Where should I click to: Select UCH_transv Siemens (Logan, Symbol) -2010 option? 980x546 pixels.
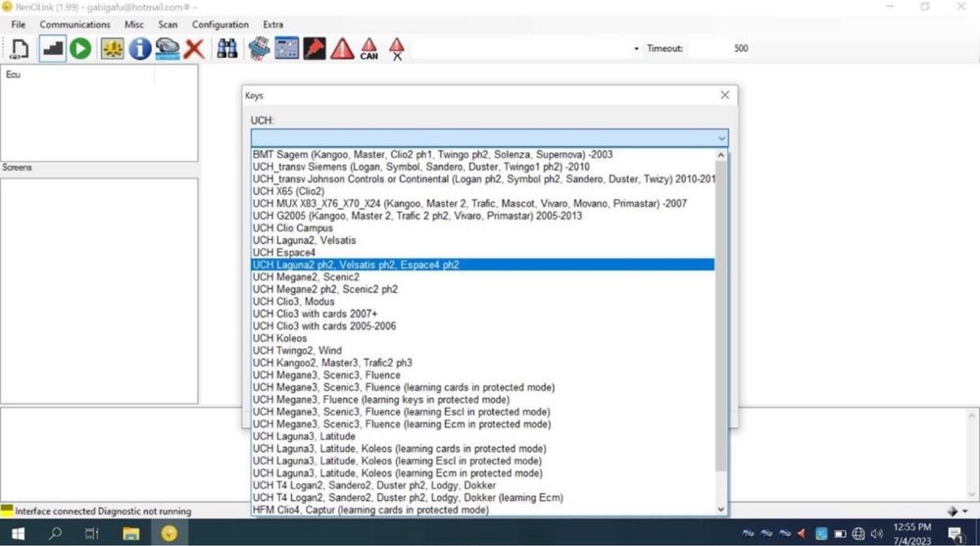pyautogui.click(x=482, y=167)
